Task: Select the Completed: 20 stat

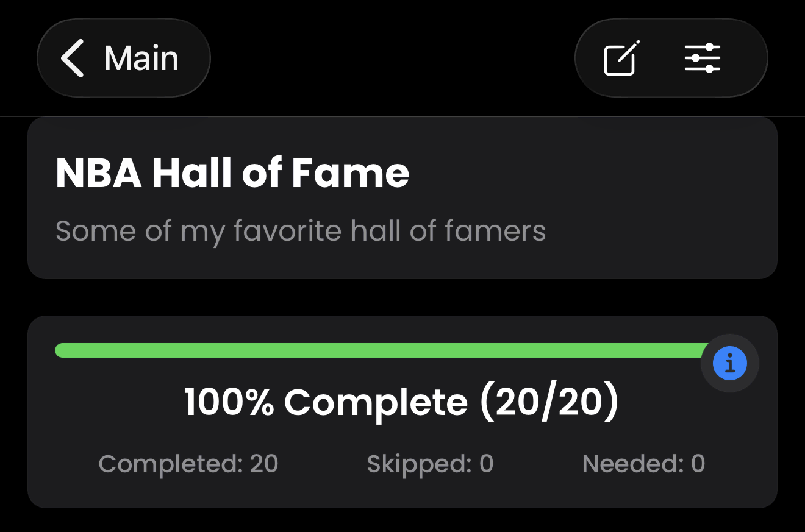Action: (x=188, y=464)
